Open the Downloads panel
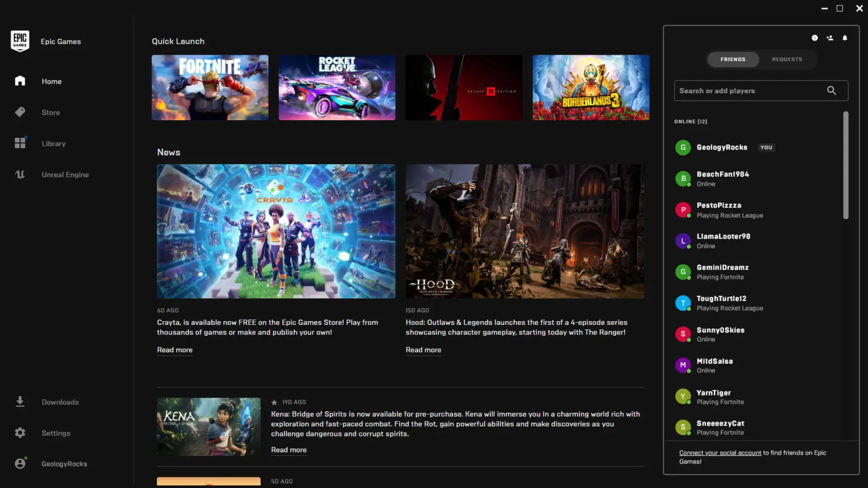868x488 pixels. 60,402
